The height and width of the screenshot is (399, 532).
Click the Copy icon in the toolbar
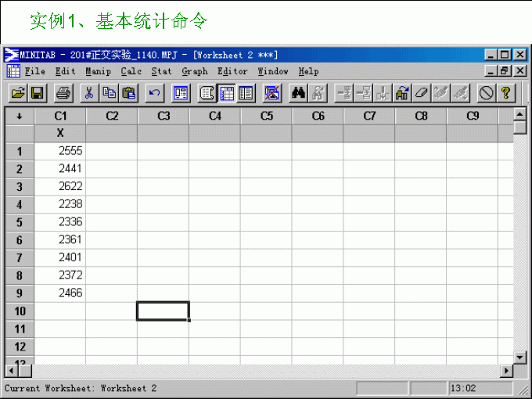110,92
